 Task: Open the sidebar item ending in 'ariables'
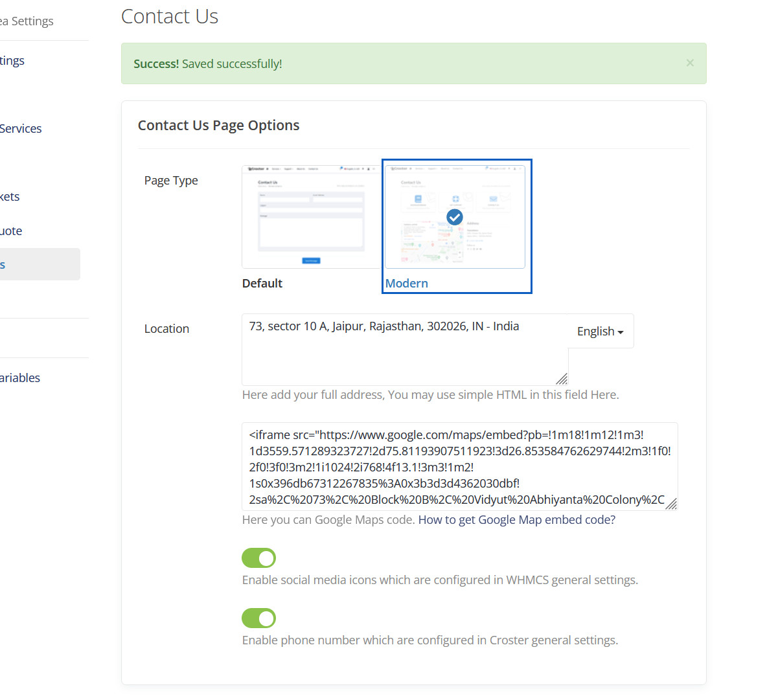point(20,378)
